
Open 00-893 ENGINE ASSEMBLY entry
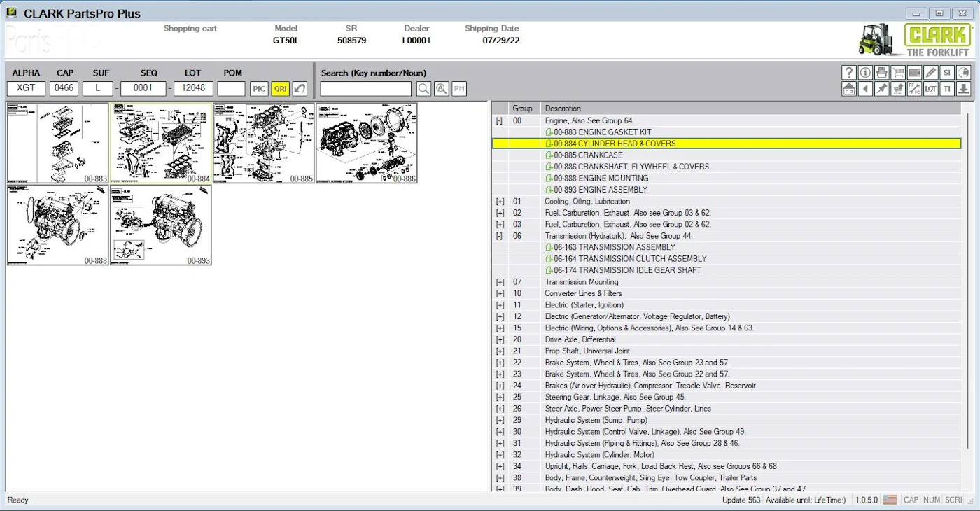click(596, 190)
